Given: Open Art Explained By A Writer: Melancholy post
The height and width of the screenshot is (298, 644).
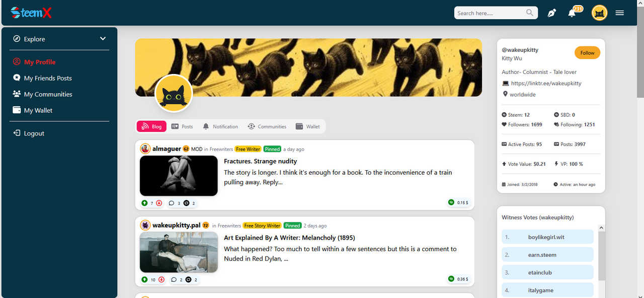Looking at the screenshot, I should (x=289, y=238).
